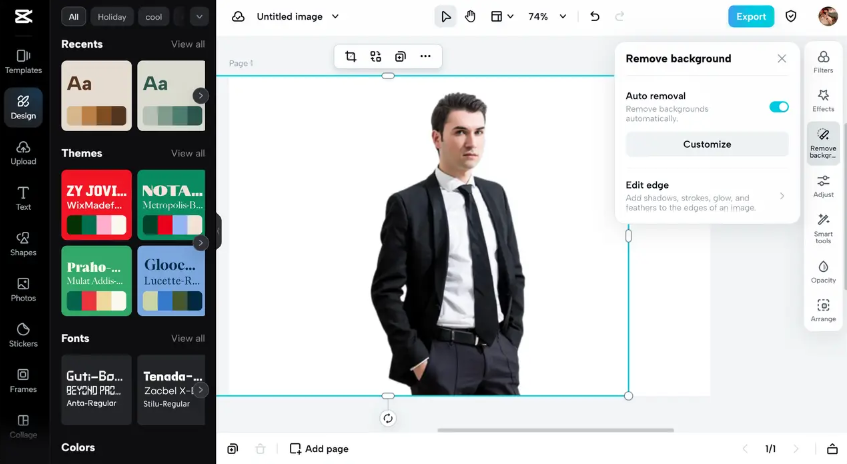The image size is (847, 464).
Task: Choose the brown Recents color palette
Action: coord(96,96)
